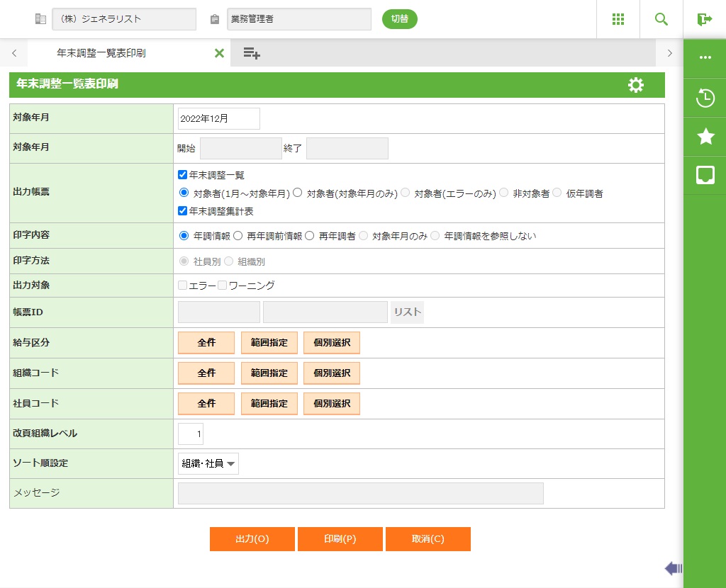
Task: Expand the 組織・社員 sort order dropdown
Action: point(208,463)
